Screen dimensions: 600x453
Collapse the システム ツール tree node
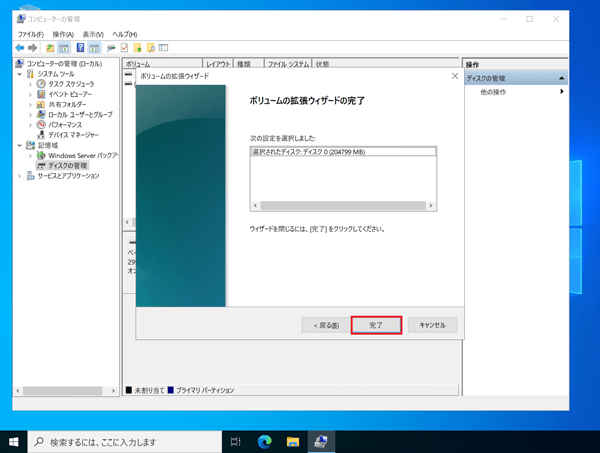[x=19, y=74]
